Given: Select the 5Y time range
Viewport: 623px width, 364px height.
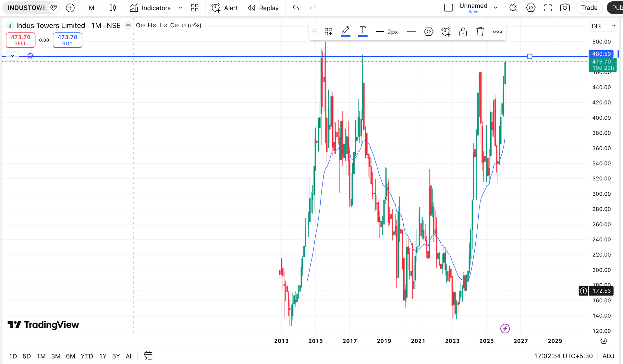Looking at the screenshot, I should [x=116, y=356].
